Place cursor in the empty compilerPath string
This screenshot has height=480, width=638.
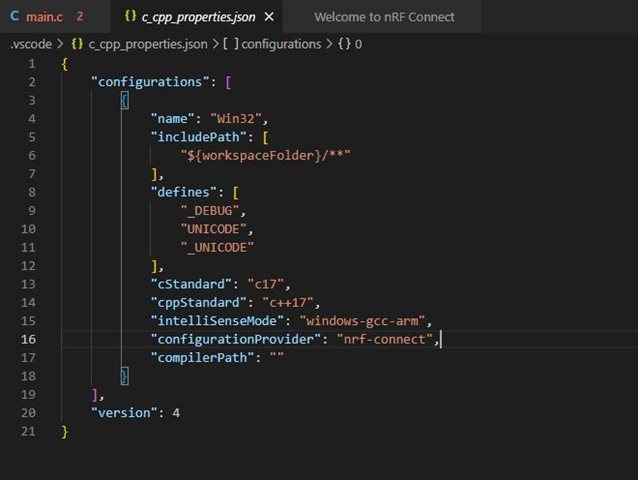point(277,357)
